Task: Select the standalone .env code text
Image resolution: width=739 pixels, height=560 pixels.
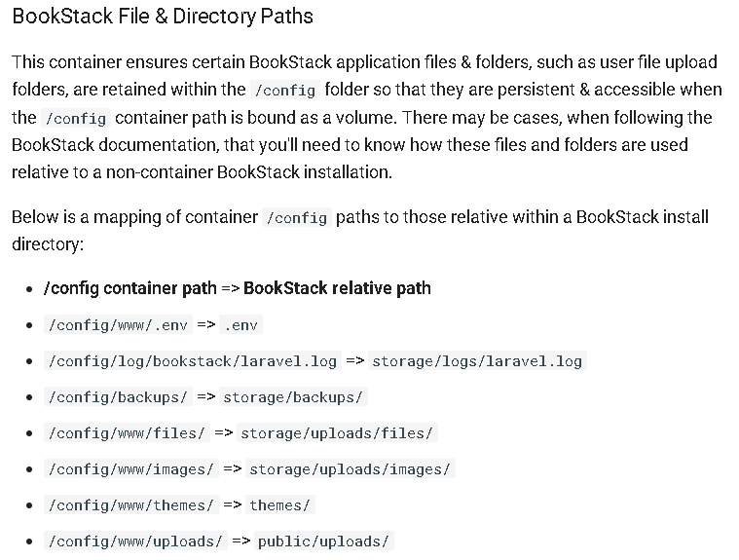Action: click(x=240, y=324)
